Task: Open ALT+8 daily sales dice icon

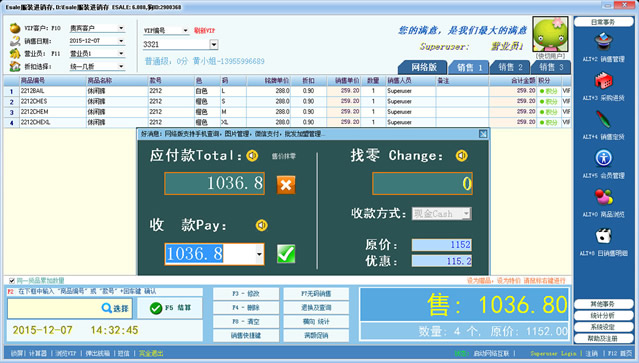Action: 603,236
